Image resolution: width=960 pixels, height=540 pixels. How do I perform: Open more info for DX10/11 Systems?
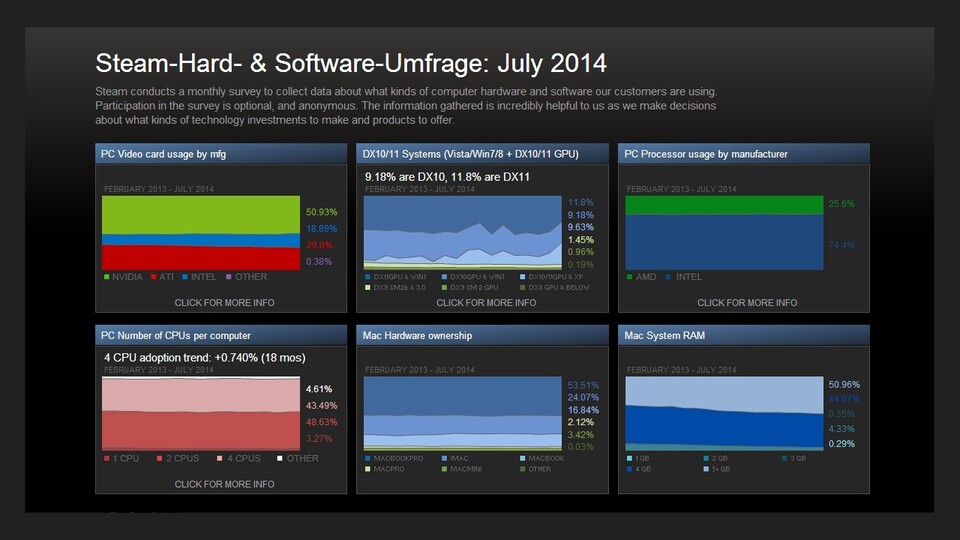pos(486,302)
